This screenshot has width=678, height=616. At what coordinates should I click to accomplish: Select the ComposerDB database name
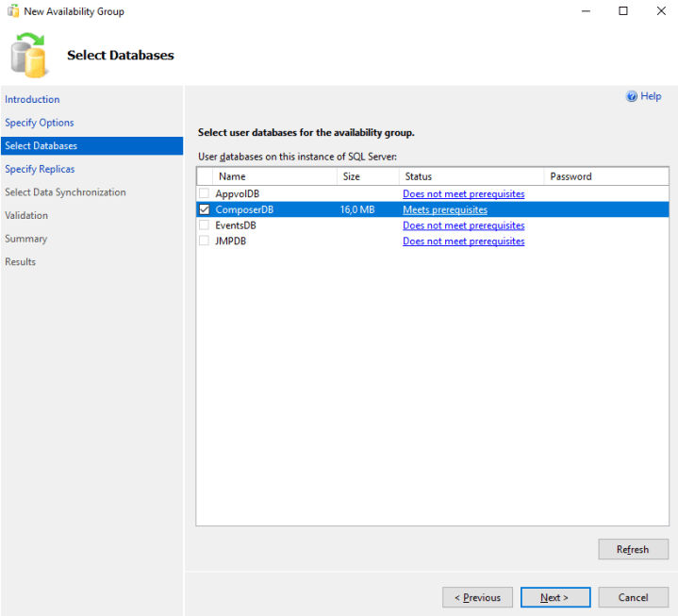click(x=244, y=209)
